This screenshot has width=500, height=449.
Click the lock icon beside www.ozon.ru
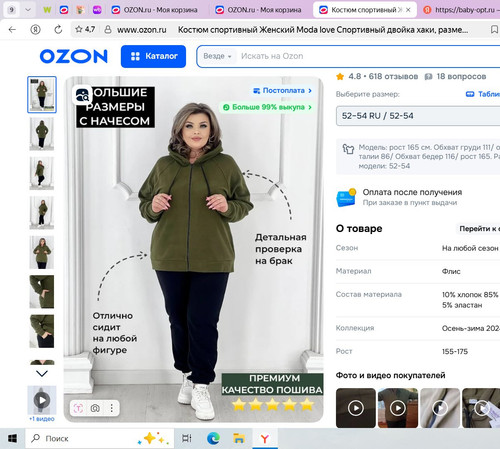pyautogui.click(x=108, y=30)
